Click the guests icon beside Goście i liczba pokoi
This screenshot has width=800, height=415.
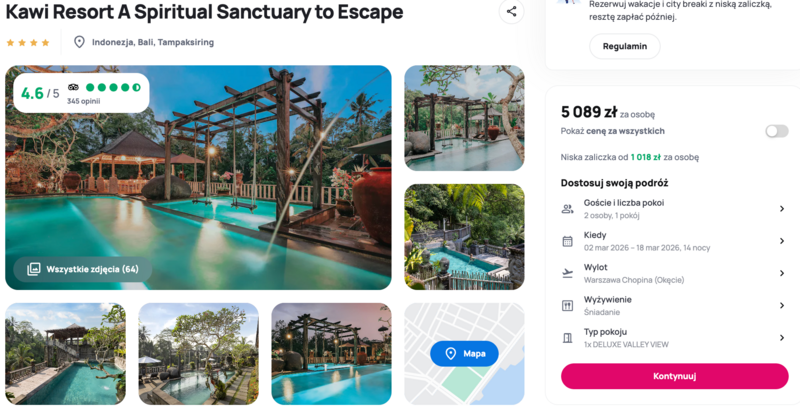[x=568, y=209]
